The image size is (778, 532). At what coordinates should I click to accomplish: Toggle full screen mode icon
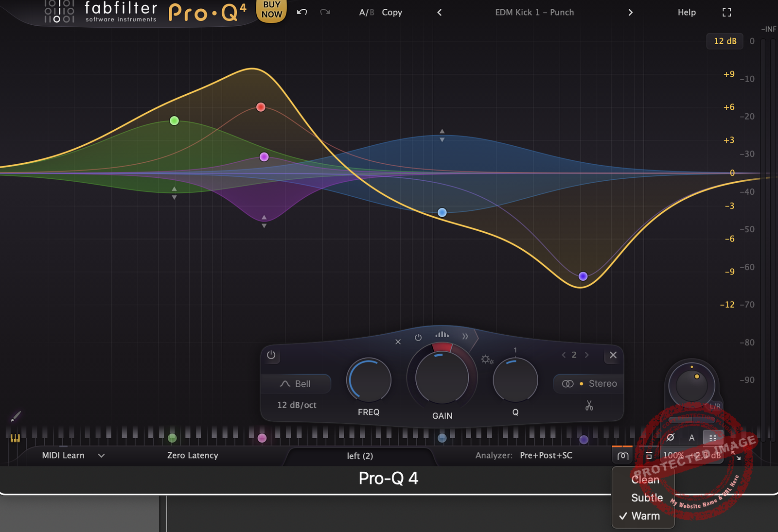point(727,13)
